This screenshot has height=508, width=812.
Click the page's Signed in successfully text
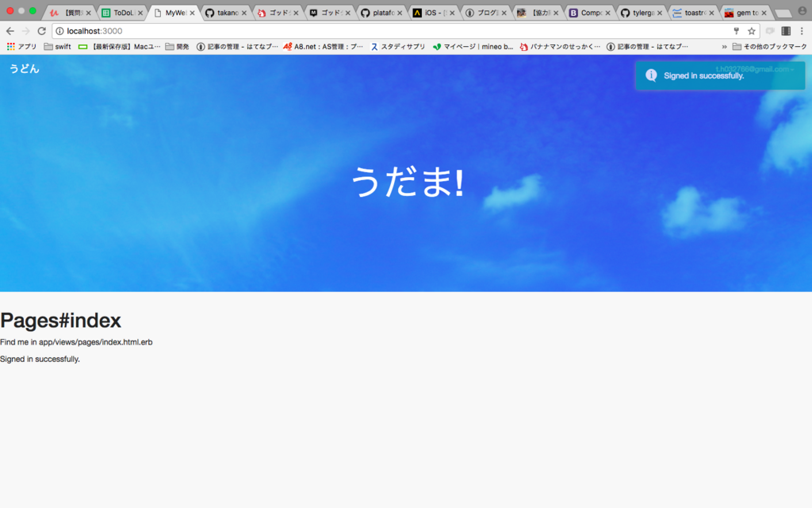[x=40, y=360]
